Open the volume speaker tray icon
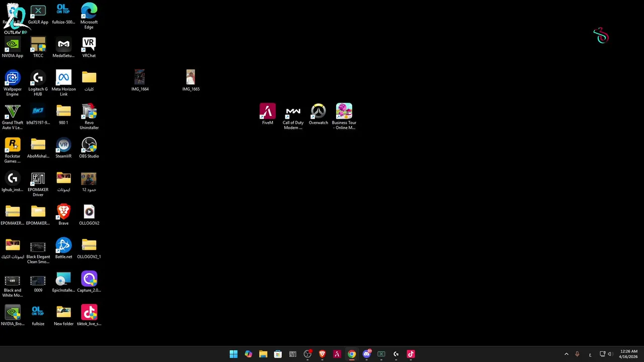The width and height of the screenshot is (644, 362). point(610,354)
